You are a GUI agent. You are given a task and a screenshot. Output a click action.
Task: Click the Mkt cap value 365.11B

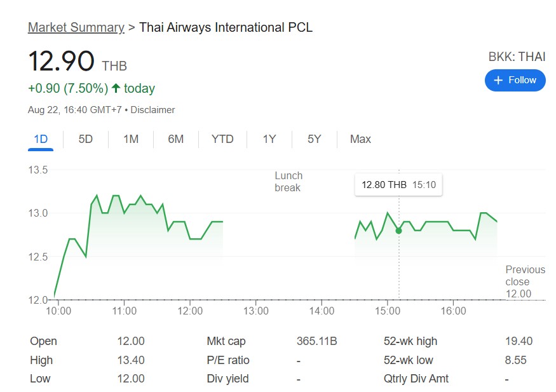(x=316, y=341)
